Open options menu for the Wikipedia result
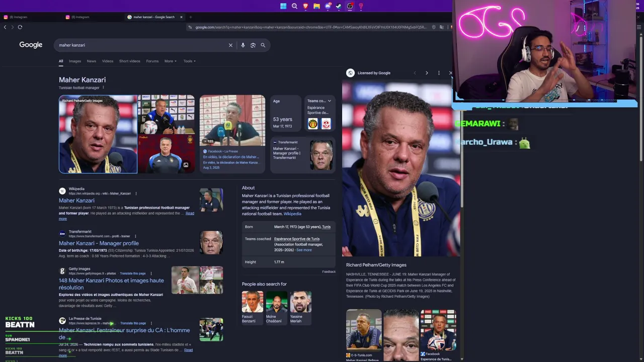Screen dimensions: 644x362 pyautogui.click(x=136, y=194)
